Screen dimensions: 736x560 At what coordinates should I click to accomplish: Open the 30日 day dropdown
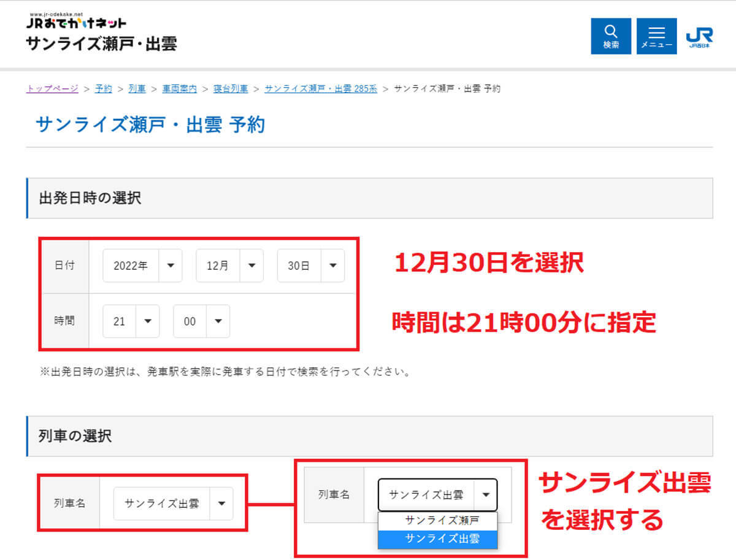point(311,266)
